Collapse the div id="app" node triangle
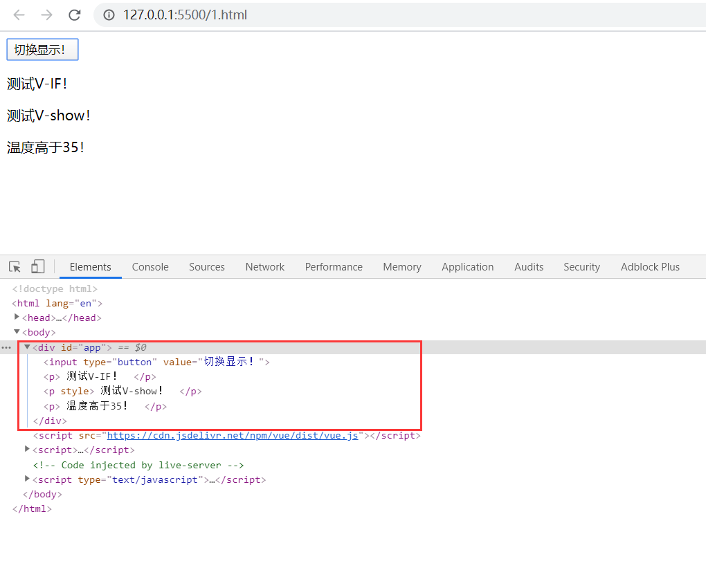Image resolution: width=706 pixels, height=588 pixels. (27, 347)
